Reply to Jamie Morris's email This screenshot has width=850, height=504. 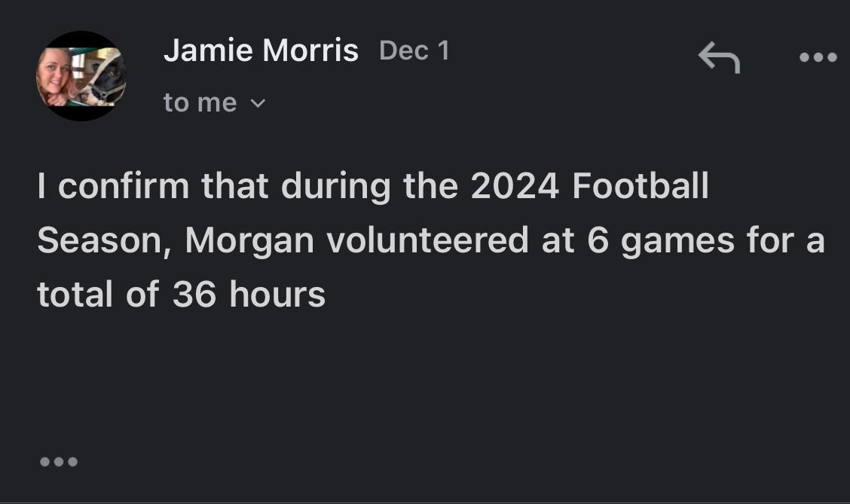click(719, 57)
